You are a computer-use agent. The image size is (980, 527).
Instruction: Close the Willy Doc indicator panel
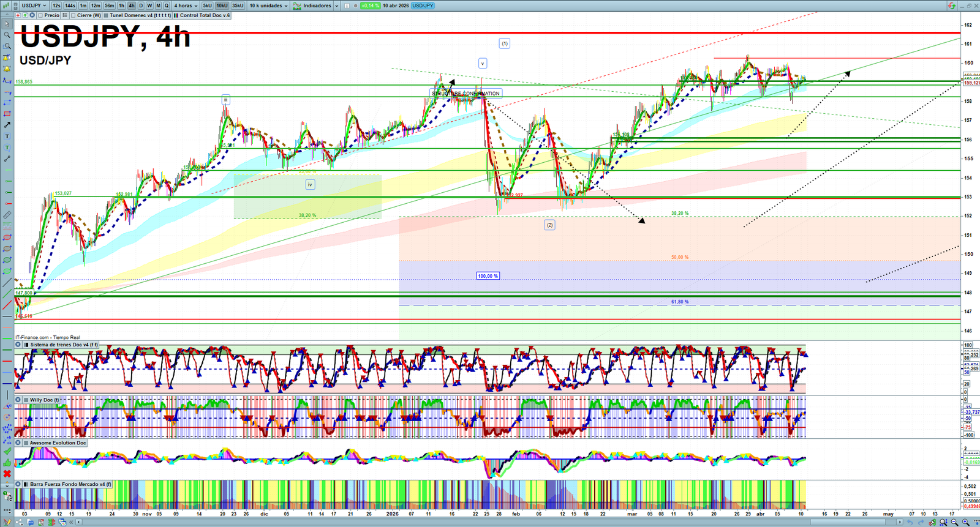click(x=18, y=400)
